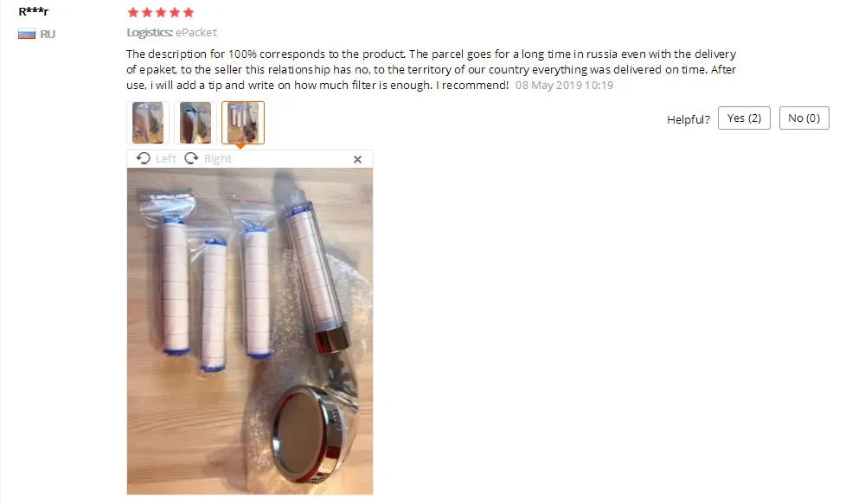Click the fifth red rating star
The width and height of the screenshot is (852, 504).
189,12
